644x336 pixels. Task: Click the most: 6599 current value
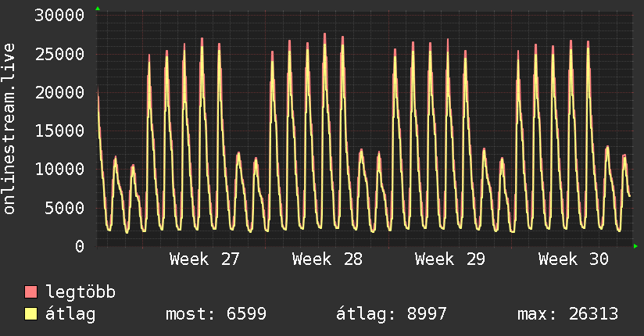[216, 314]
